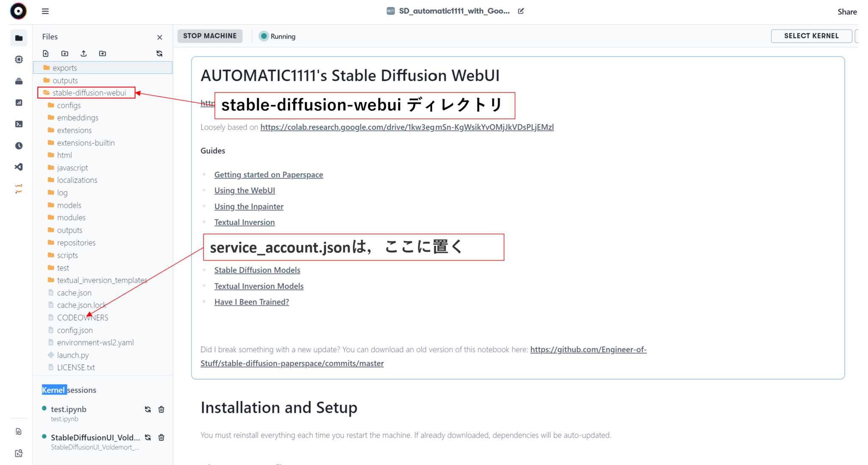Create a new folder in the file browser
868x465 pixels.
tap(64, 53)
